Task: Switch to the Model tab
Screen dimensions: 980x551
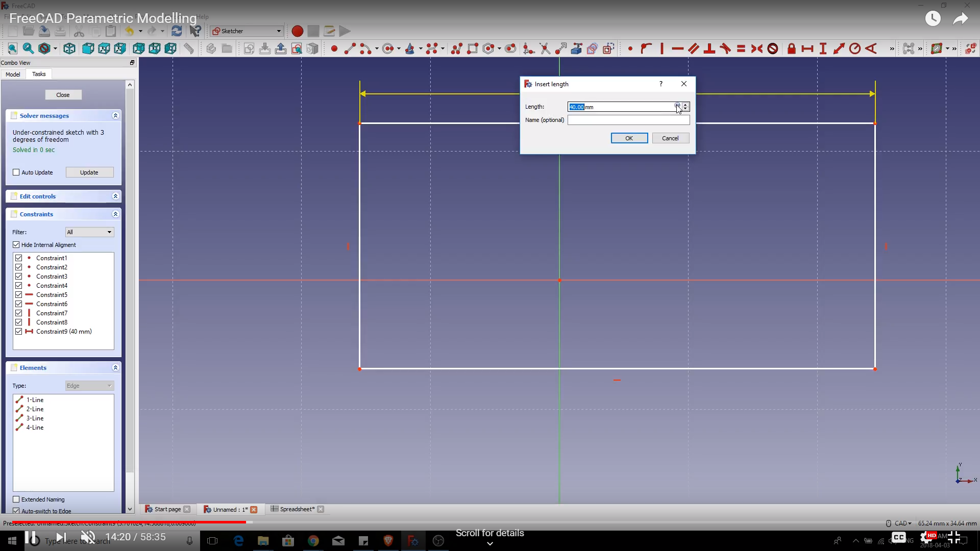Action: coord(13,74)
